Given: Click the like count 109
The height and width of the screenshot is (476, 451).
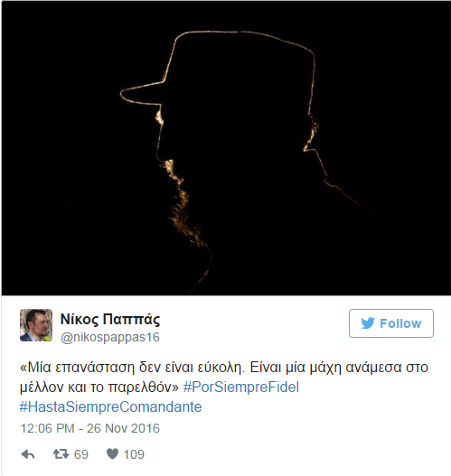Looking at the screenshot, I should pos(134,454).
